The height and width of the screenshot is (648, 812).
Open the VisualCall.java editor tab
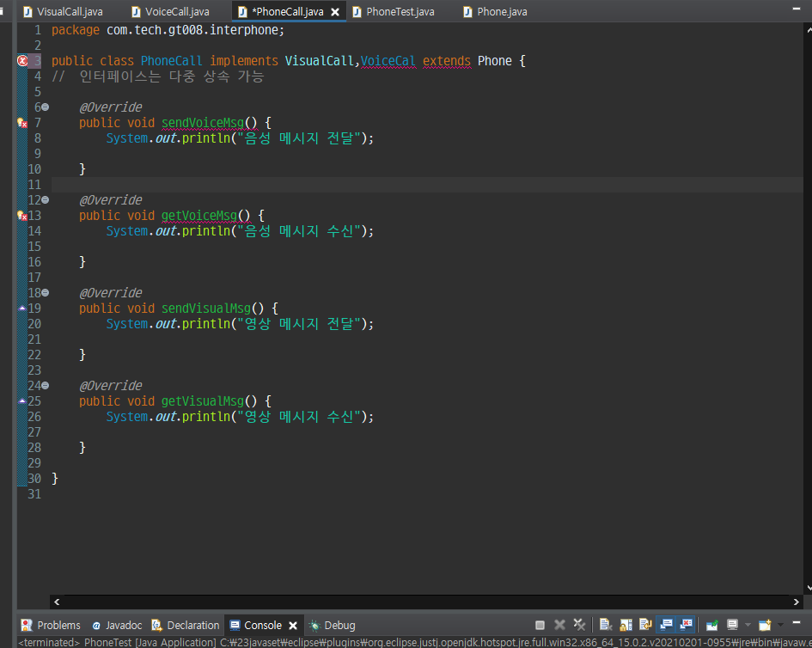(64, 11)
